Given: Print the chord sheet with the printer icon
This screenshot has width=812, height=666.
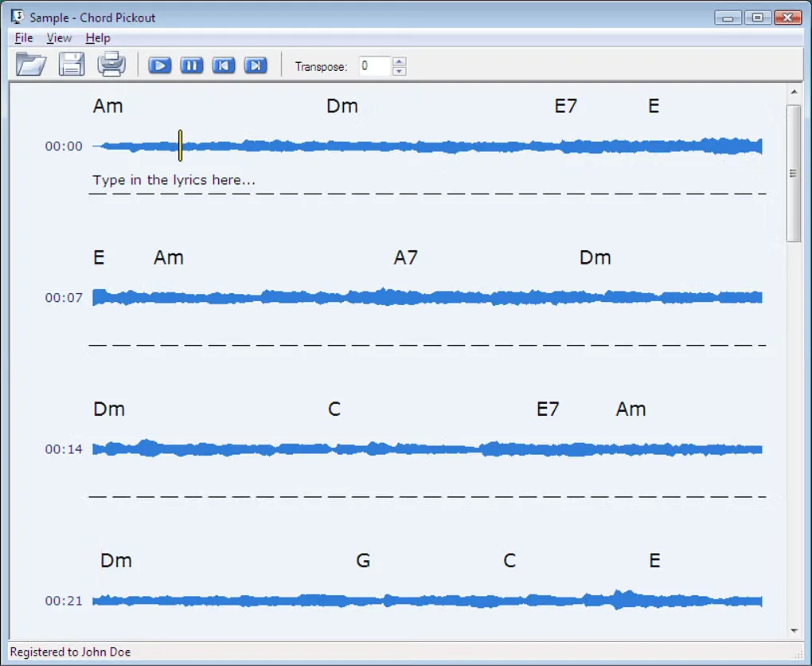Looking at the screenshot, I should tap(111, 65).
